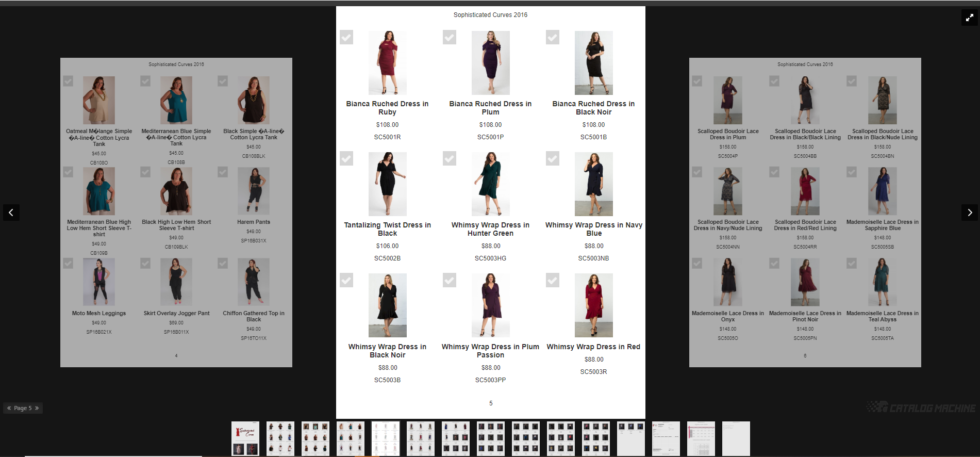
Task: Check the Whimsy Wrap Dress in Hunter Green checkbox
Action: 450,158
